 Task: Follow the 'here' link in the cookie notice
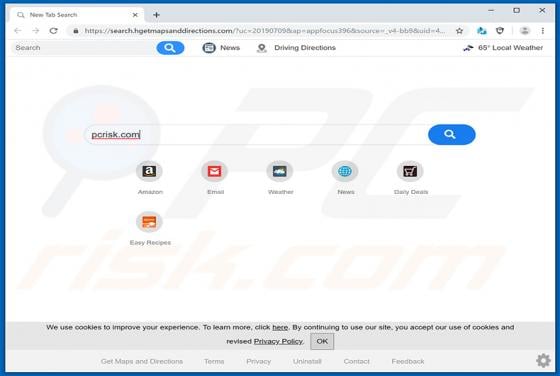coord(280,327)
